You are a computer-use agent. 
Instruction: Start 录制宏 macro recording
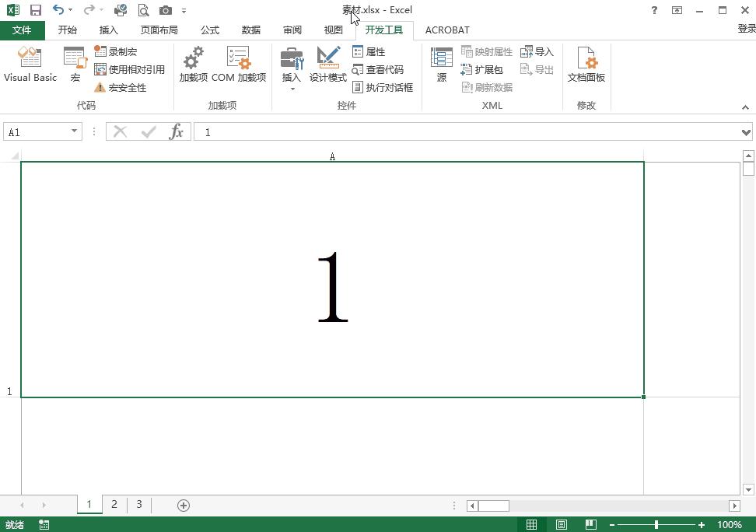tap(116, 51)
